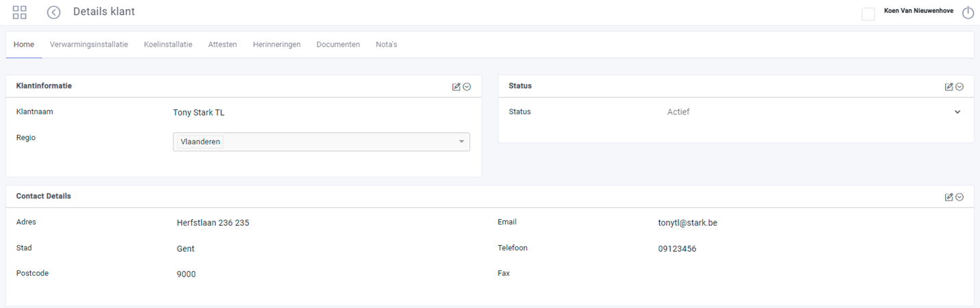Screen dimensions: 980x308
Task: Open the app grid menu icon
Action: click(x=20, y=12)
